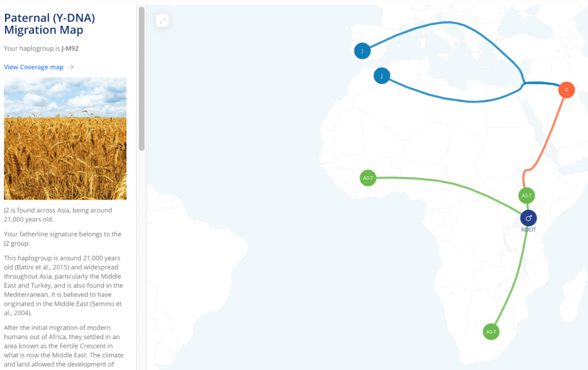
Task: Click the A0-T marker just above ROOT
Action: tap(527, 196)
